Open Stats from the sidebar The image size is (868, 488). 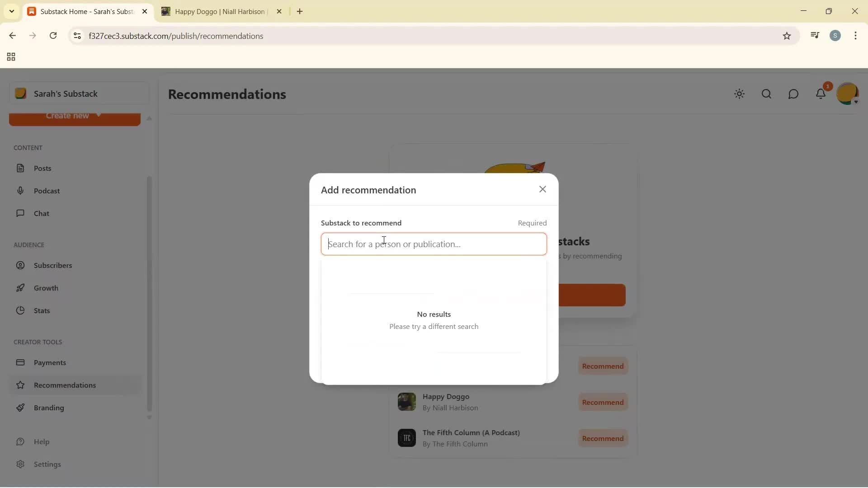[42, 310]
